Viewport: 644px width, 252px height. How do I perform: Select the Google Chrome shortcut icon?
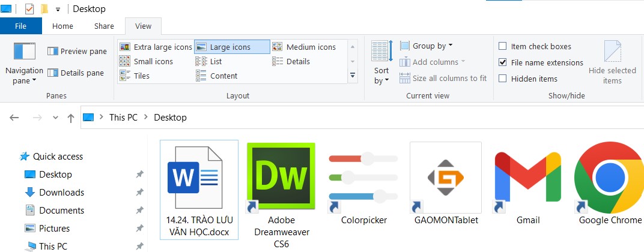pos(610,178)
